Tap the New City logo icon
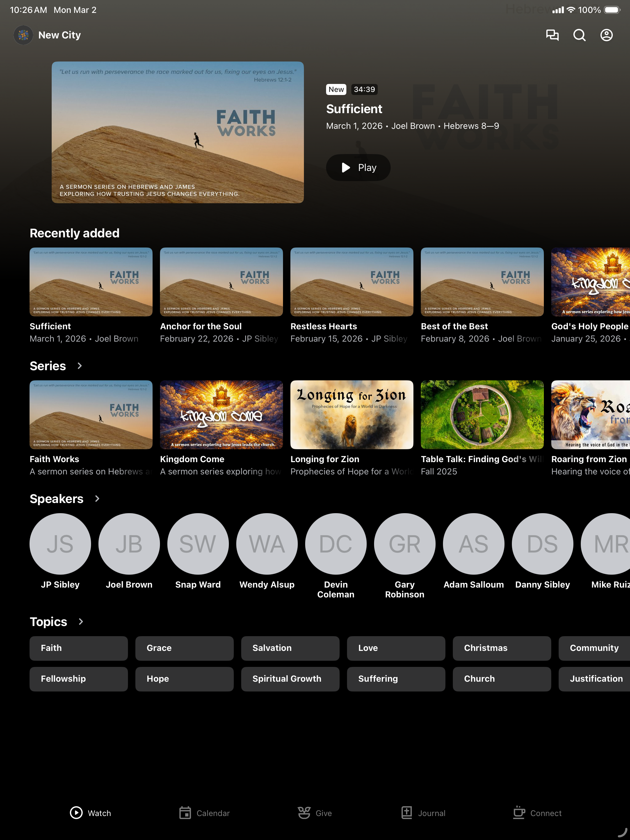The image size is (630, 840). pyautogui.click(x=23, y=35)
